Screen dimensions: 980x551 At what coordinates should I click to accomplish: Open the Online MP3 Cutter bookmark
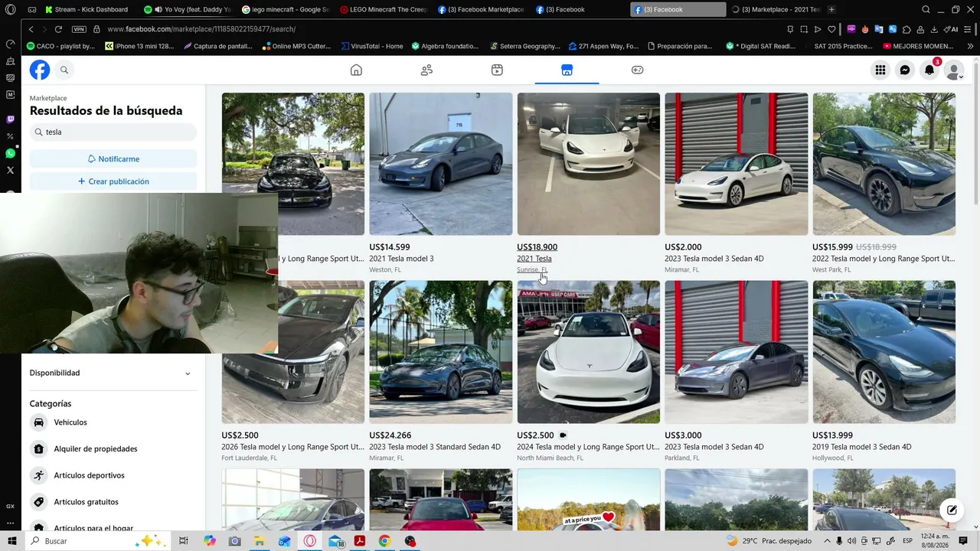[296, 46]
